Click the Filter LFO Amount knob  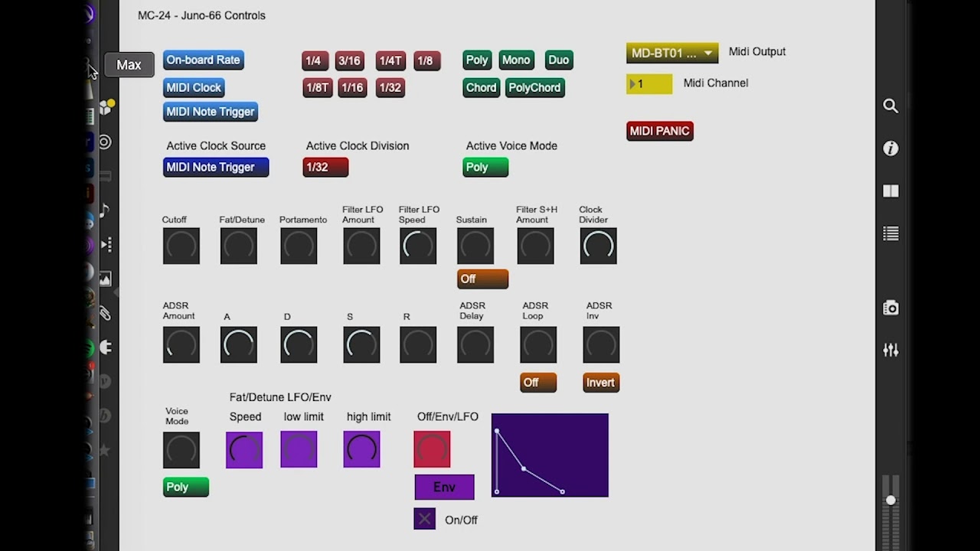tap(361, 246)
